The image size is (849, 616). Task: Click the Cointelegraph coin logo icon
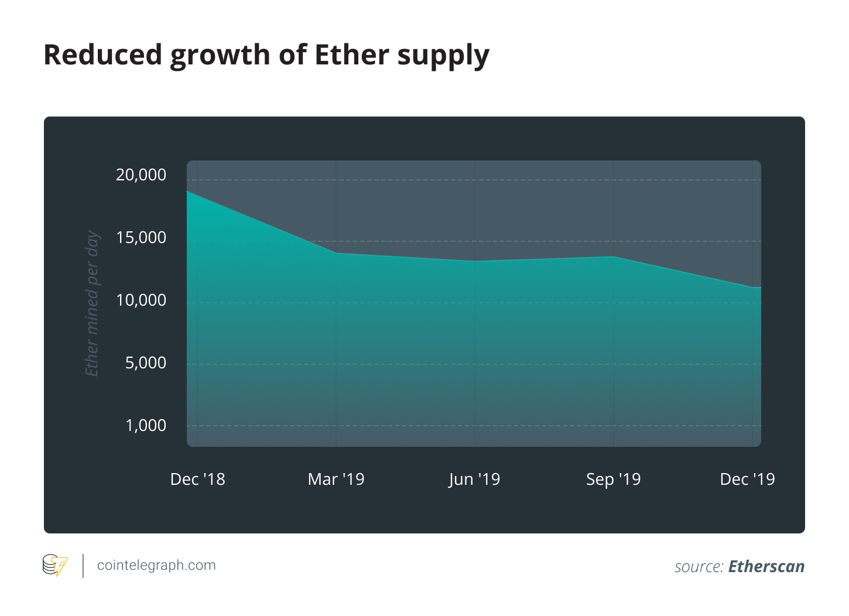pyautogui.click(x=55, y=565)
